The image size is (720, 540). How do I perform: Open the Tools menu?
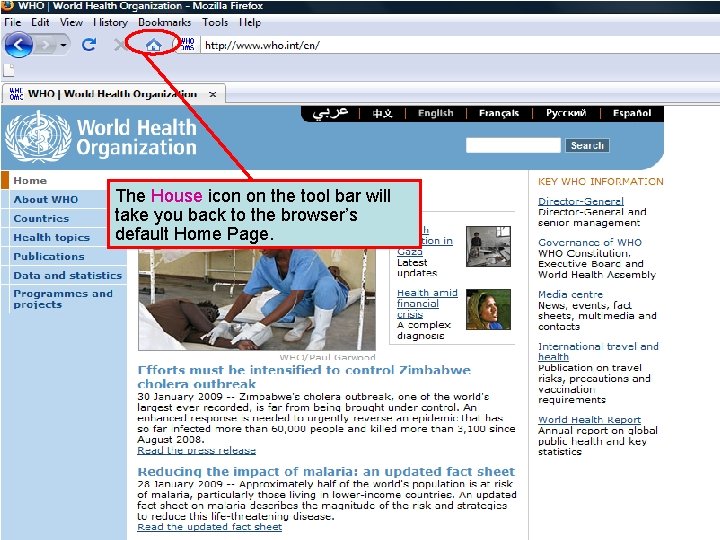[215, 22]
